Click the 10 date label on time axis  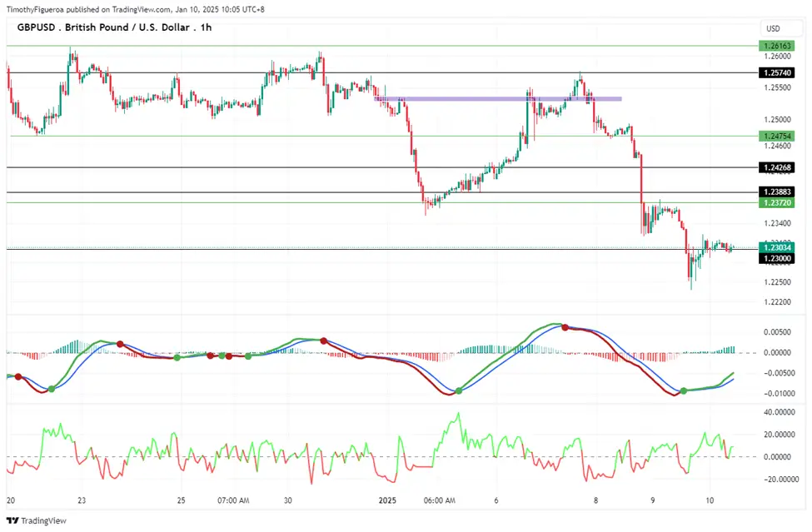pos(710,500)
